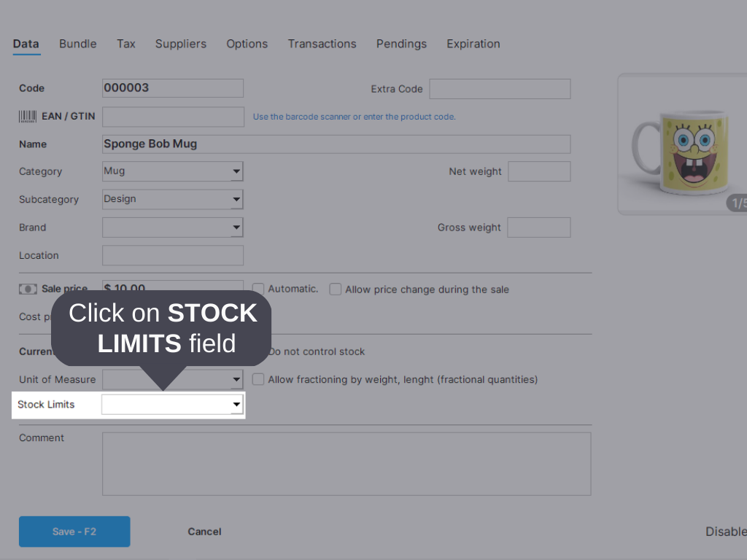747x560 pixels.
Task: Check Allow price change during the sale
Action: [336, 289]
